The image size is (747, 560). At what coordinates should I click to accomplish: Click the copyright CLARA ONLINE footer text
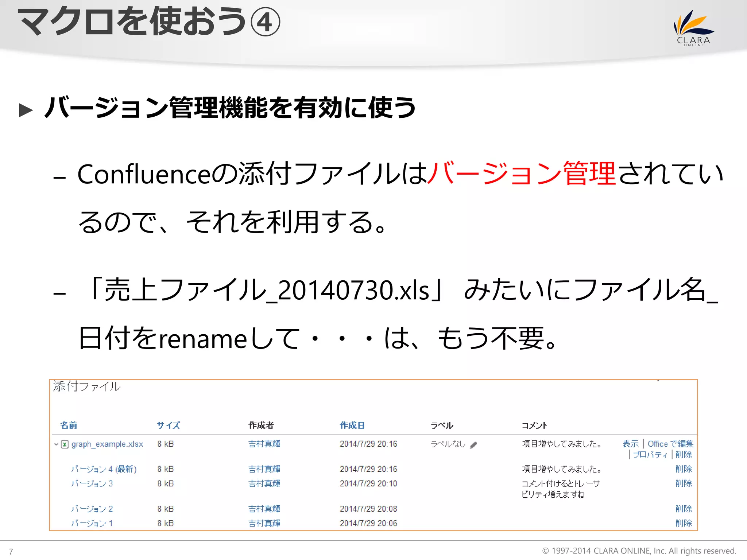(639, 551)
